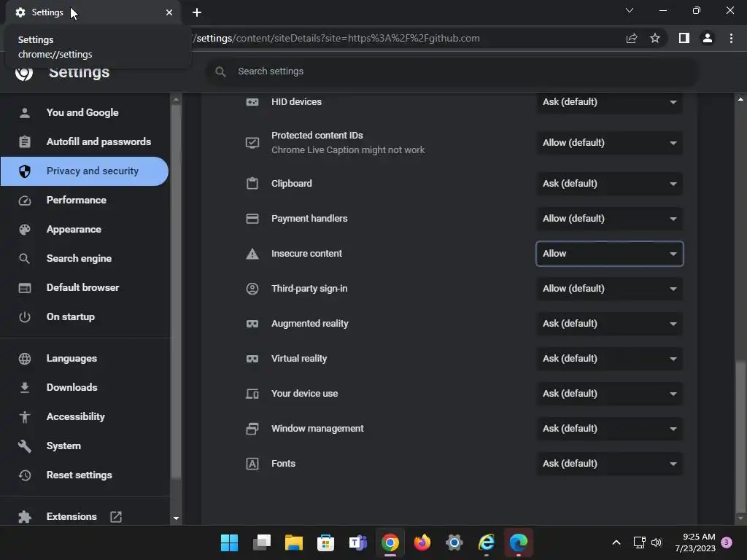Screen dimensions: 747x560
Task: Change Clipboard permission dropdown
Action: coord(609,183)
